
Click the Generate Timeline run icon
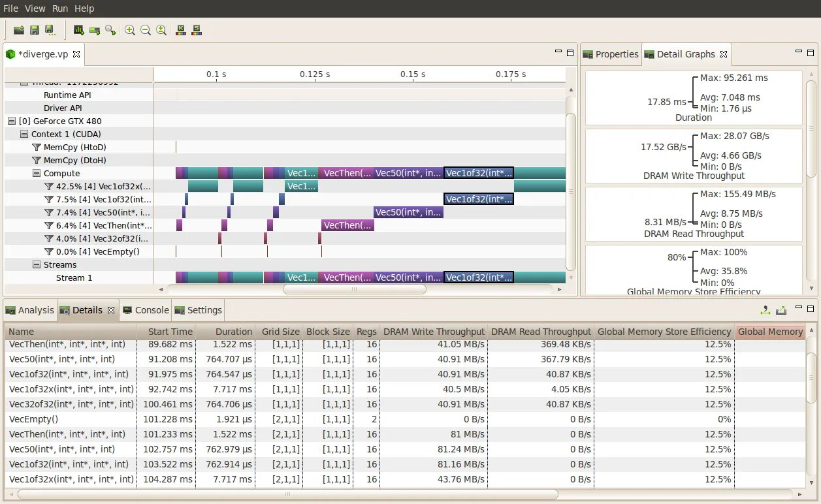[x=95, y=30]
